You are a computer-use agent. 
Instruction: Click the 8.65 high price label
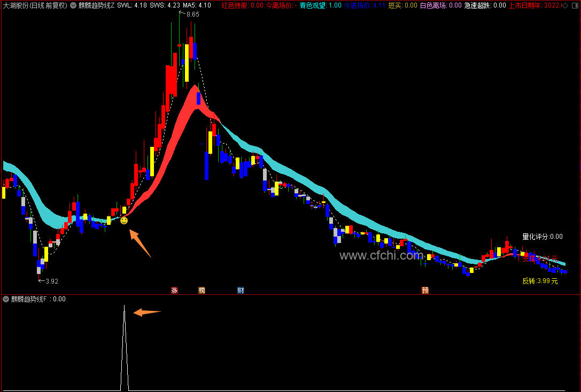click(192, 14)
